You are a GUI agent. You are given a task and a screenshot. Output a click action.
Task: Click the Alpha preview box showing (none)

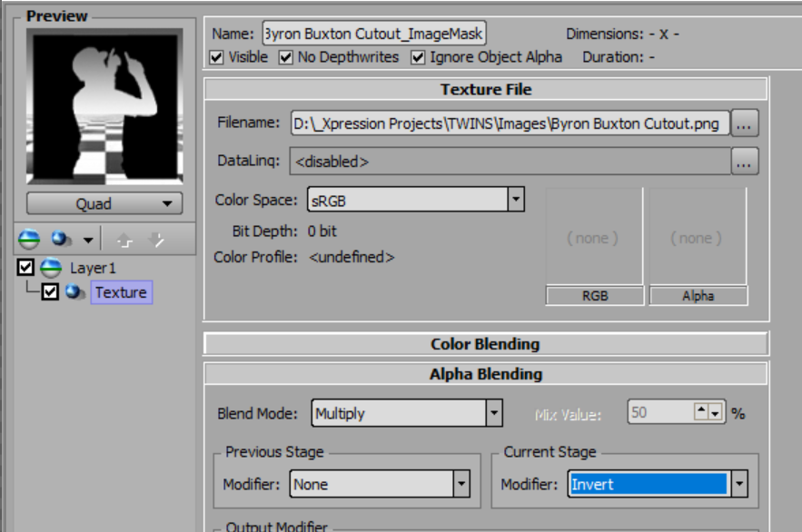(x=698, y=237)
